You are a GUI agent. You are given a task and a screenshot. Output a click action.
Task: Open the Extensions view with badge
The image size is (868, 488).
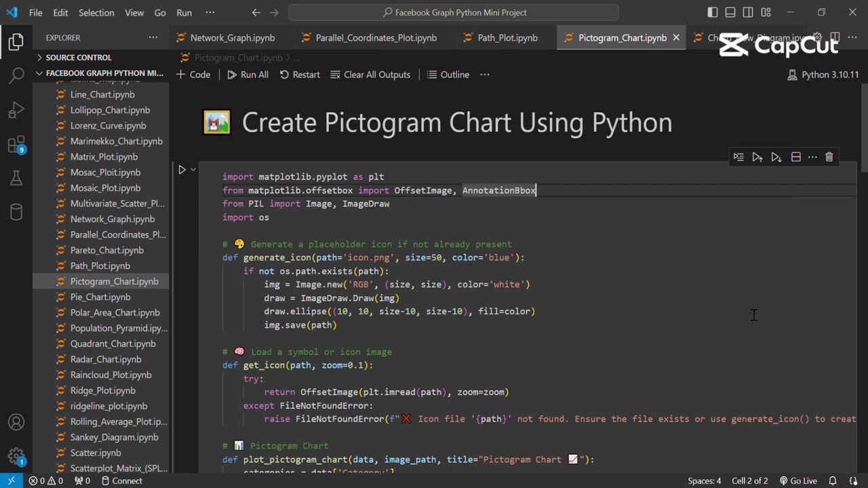(x=16, y=144)
